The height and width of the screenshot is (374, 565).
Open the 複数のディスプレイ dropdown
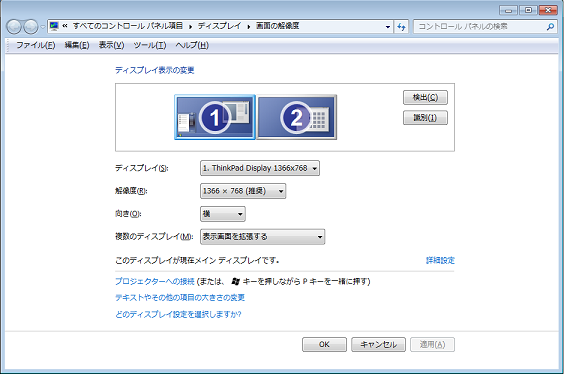pos(262,237)
